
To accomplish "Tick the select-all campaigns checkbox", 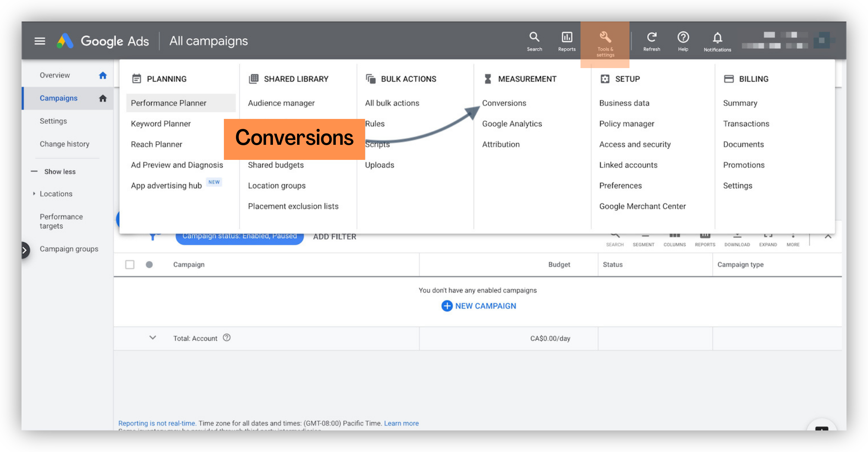I will click(130, 265).
